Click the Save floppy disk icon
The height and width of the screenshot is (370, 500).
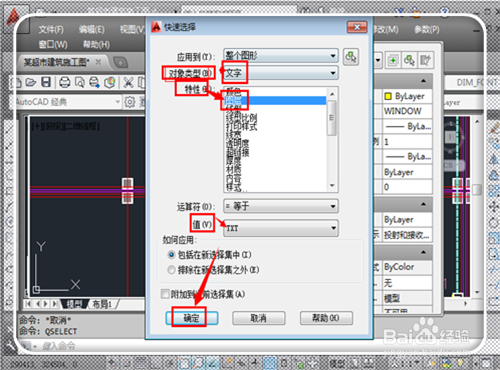click(x=46, y=82)
